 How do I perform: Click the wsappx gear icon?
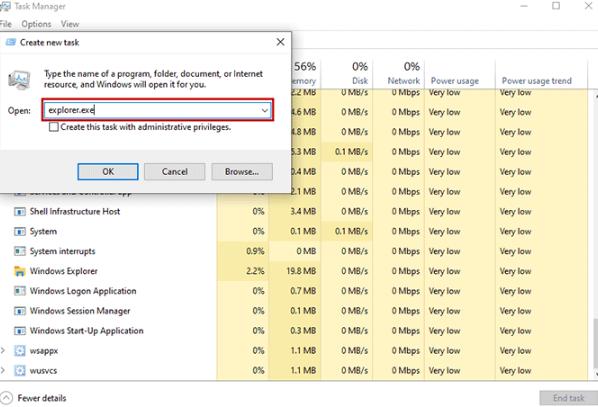pyautogui.click(x=19, y=351)
